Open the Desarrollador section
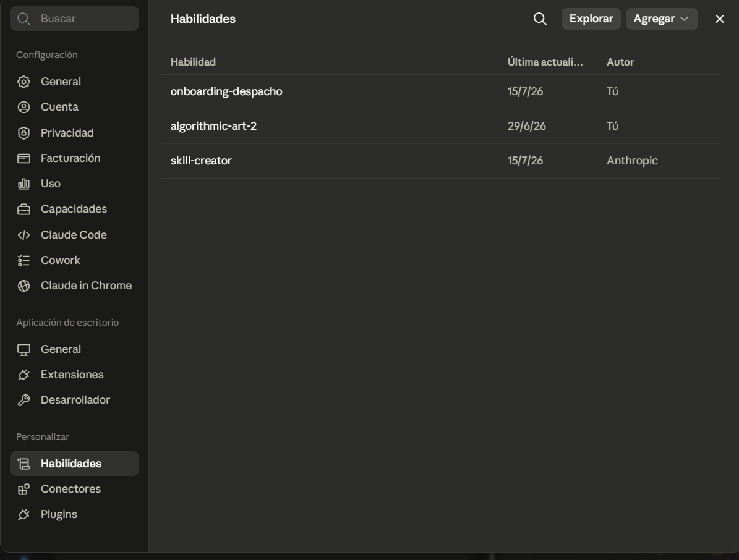This screenshot has height=560, width=739. 74,400
